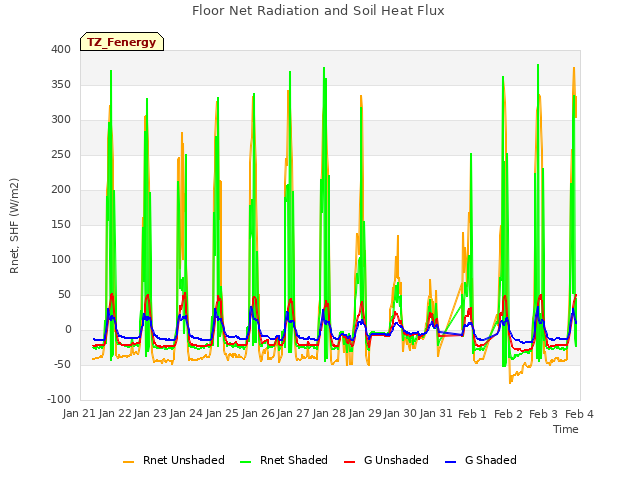
Task: Click the Jan 22 x-axis tick label
Action: click(x=115, y=414)
